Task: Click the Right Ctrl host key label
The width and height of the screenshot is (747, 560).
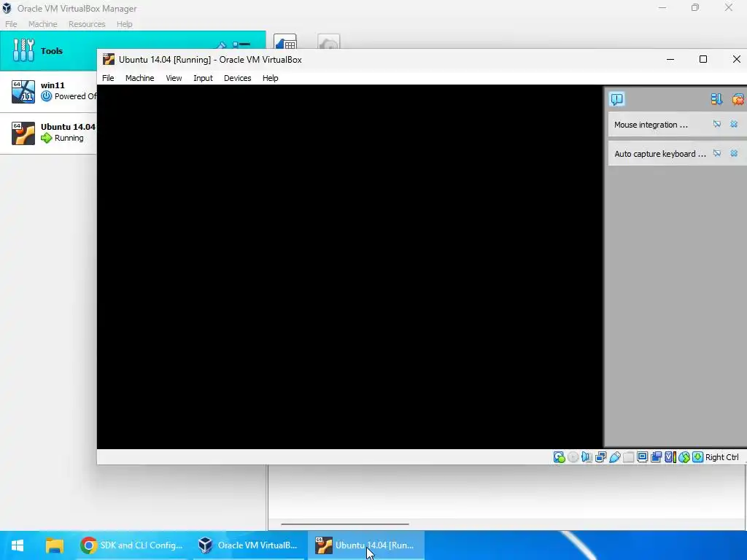Action: click(x=721, y=457)
